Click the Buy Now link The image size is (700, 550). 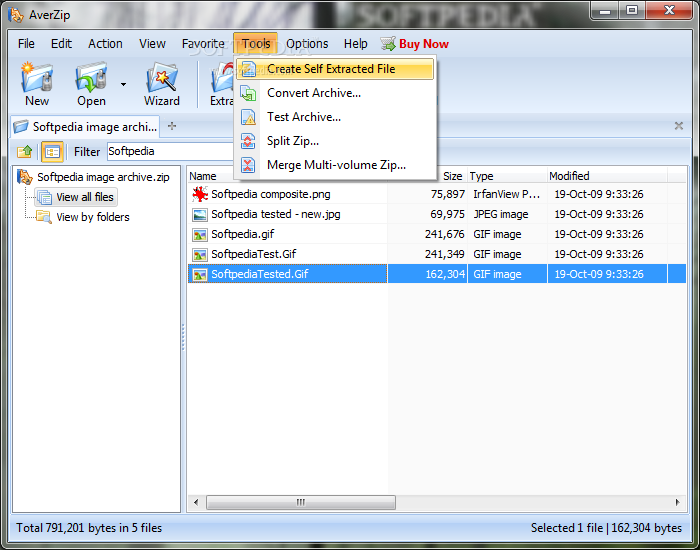pos(424,44)
